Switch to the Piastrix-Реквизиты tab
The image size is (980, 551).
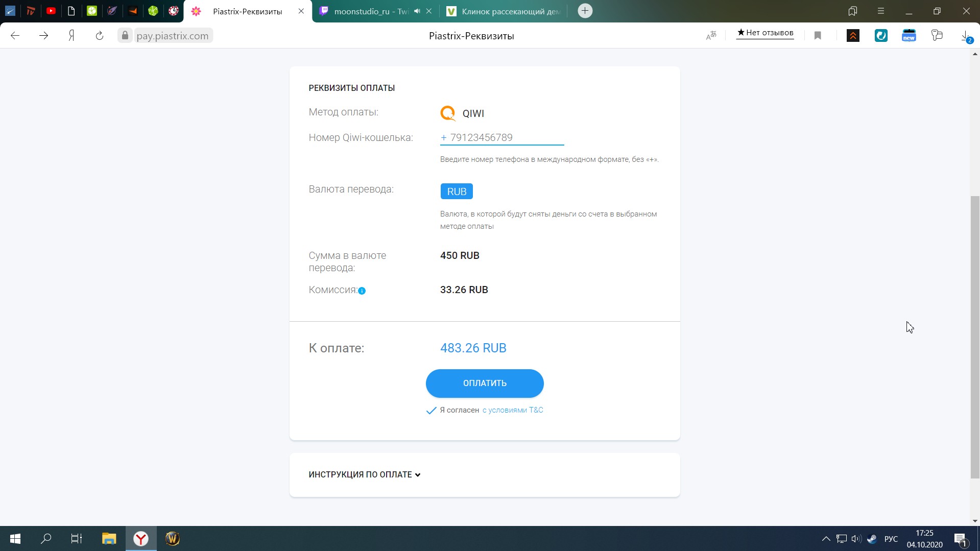[x=248, y=11]
